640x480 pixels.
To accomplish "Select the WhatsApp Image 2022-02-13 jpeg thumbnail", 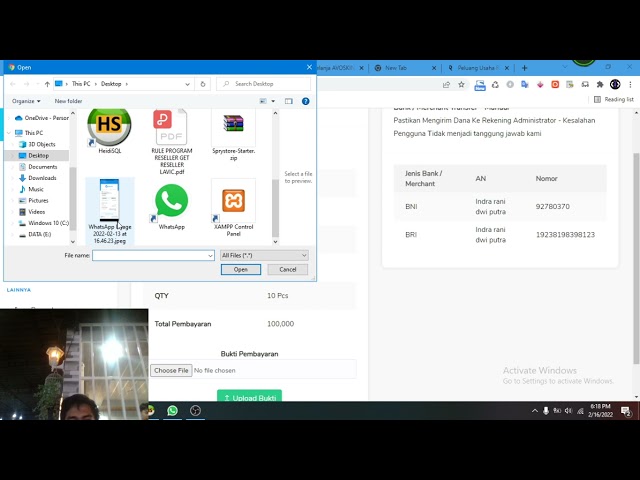I will pyautogui.click(x=110, y=211).
